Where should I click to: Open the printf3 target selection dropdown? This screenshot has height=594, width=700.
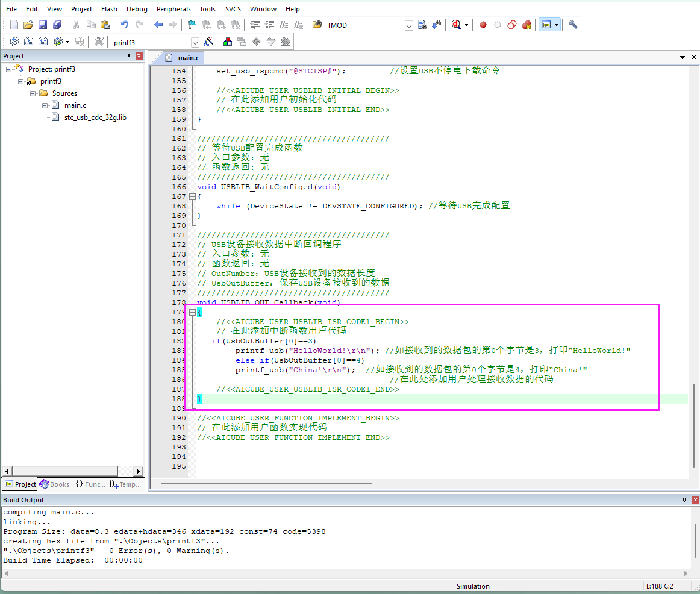(195, 42)
